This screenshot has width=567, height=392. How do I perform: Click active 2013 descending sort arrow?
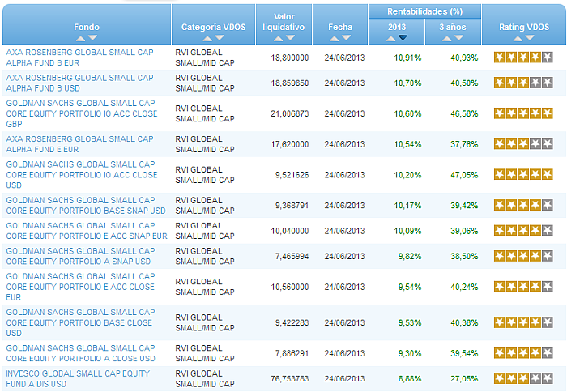point(403,37)
